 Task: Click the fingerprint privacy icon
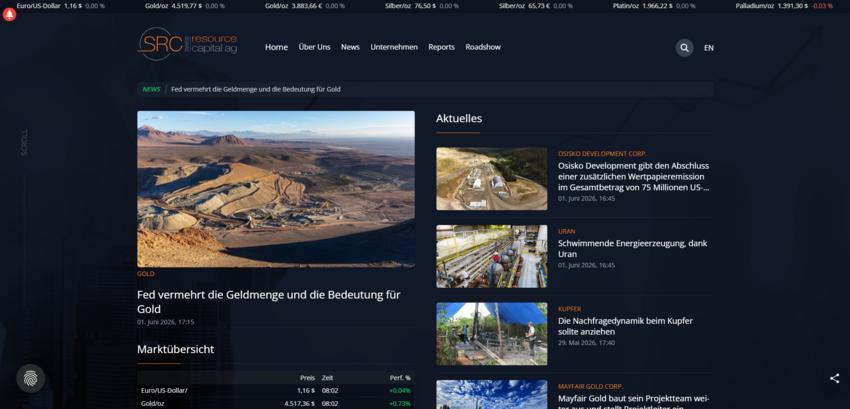click(30, 378)
